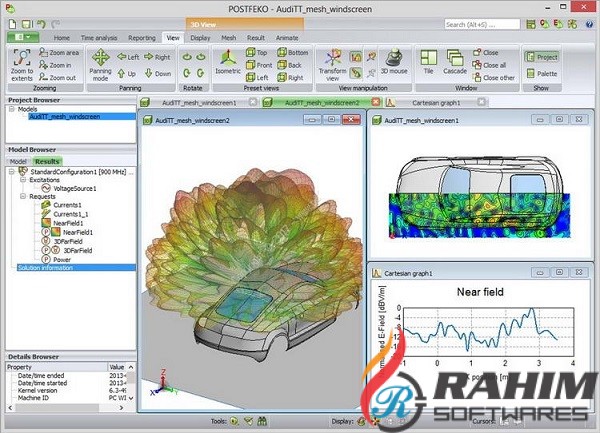600x433 pixels.
Task: Set Isometric preset view
Action: (x=228, y=61)
